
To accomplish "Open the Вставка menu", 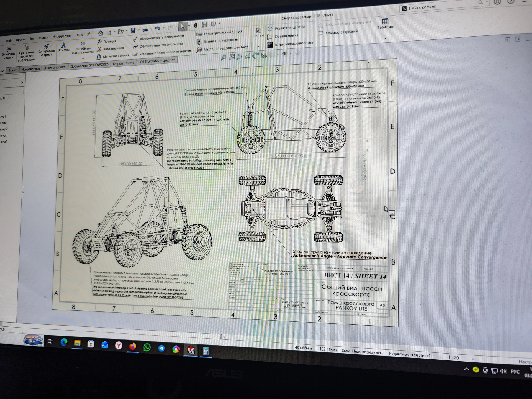I will coord(43,38).
